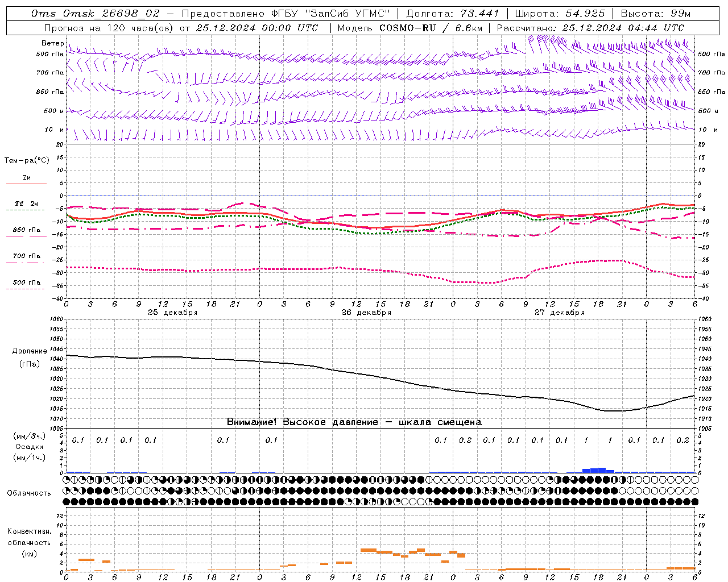Click the Давление panel label
The width and height of the screenshot is (728, 582).
30,351
